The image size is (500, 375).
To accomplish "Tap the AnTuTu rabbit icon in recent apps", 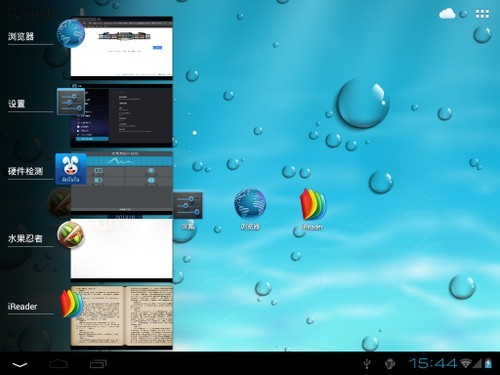I will (71, 169).
